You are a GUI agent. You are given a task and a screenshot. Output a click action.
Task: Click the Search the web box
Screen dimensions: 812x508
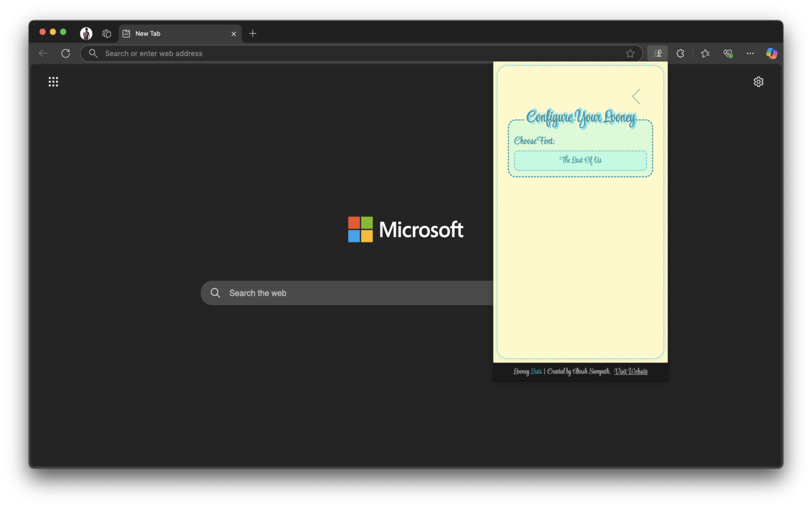click(x=347, y=293)
